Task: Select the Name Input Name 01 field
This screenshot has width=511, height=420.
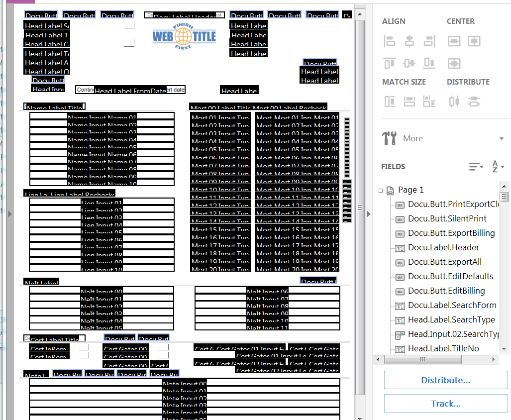Action: 102,116
